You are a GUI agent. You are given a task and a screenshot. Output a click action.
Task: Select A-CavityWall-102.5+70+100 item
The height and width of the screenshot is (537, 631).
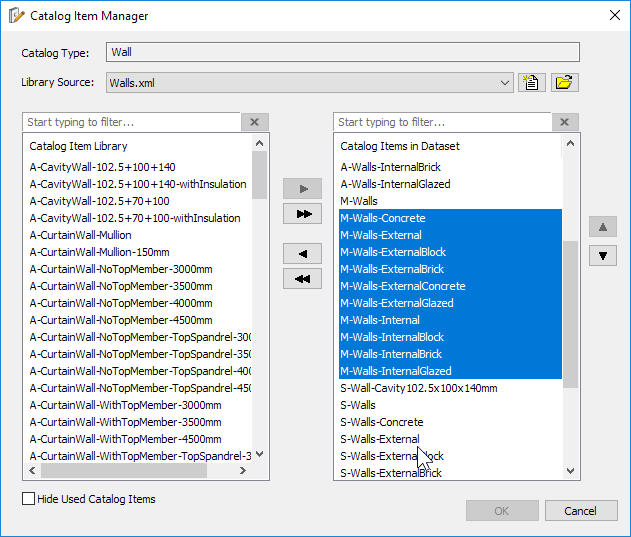click(x=99, y=201)
